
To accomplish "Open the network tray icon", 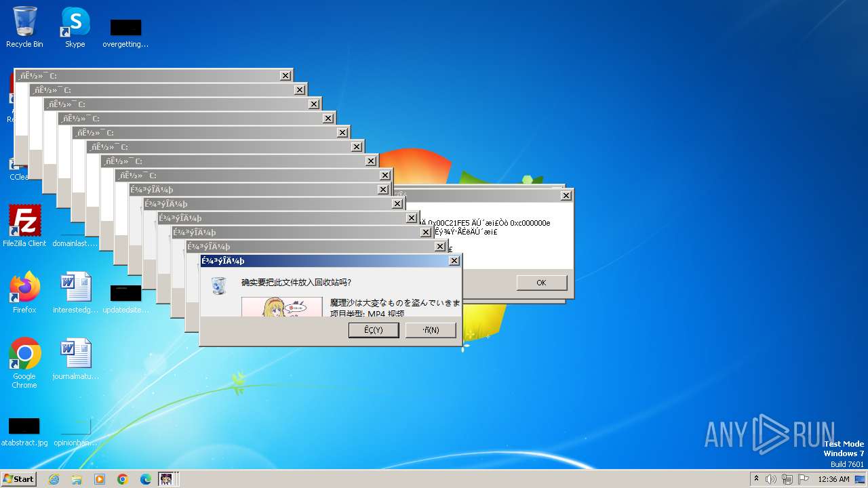I will click(x=787, y=479).
